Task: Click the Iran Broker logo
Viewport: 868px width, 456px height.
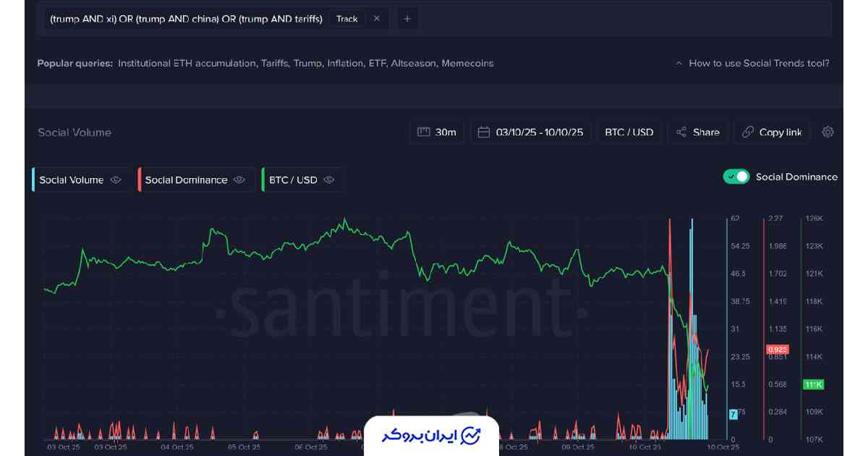Action: coord(431,436)
